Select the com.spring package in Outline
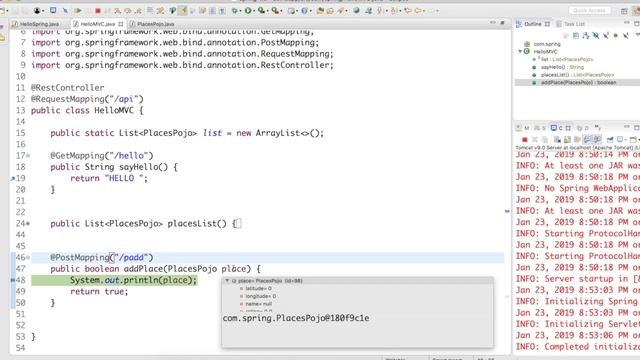This screenshot has width=640, height=360. [x=547, y=44]
